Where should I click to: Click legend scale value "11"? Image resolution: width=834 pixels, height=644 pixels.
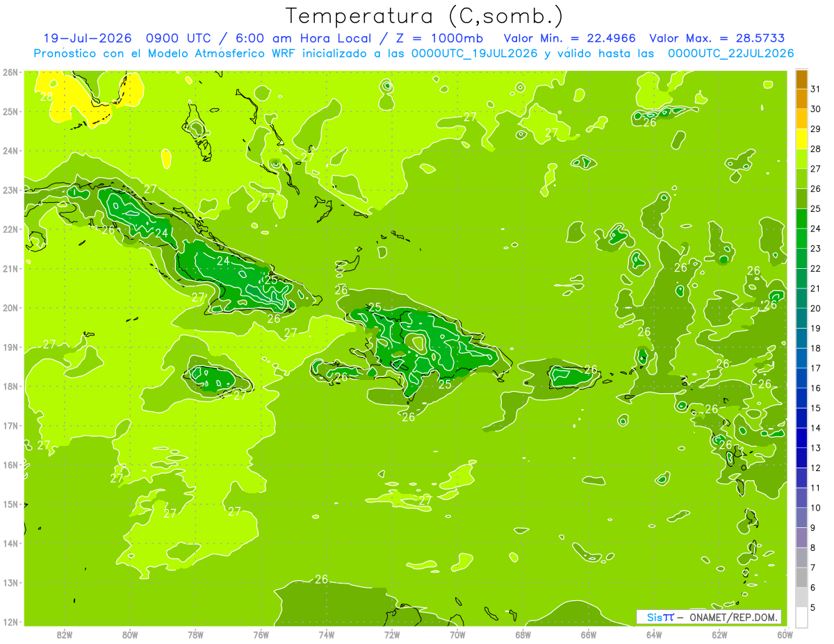point(816,488)
